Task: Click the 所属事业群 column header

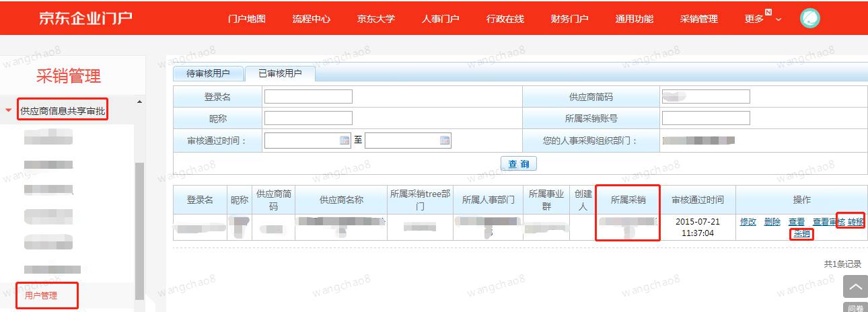Action: click(546, 200)
